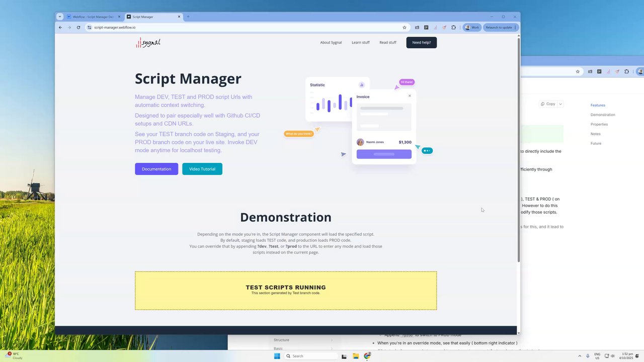Click the Sygnal logo in the page header
The height and width of the screenshot is (362, 644).
[148, 43]
